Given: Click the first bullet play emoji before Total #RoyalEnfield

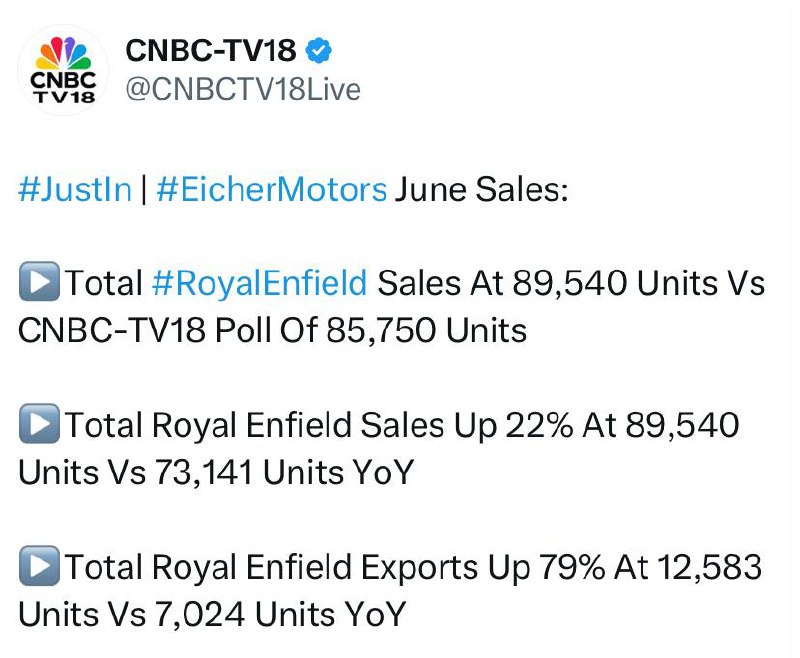Looking at the screenshot, I should click(x=39, y=281).
